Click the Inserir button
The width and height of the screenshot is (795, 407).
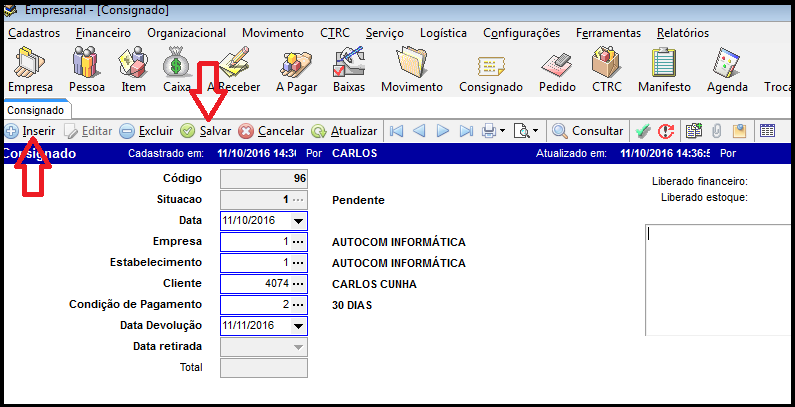[x=30, y=131]
